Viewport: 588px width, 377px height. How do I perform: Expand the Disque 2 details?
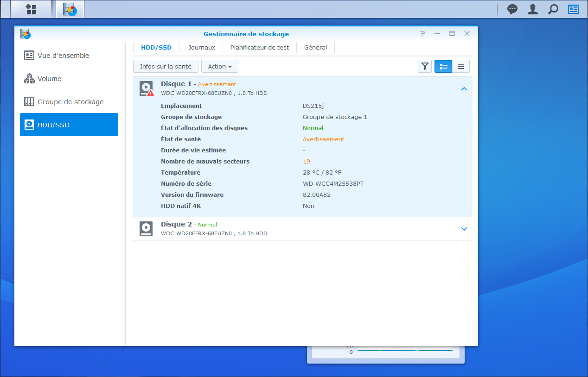(x=464, y=229)
